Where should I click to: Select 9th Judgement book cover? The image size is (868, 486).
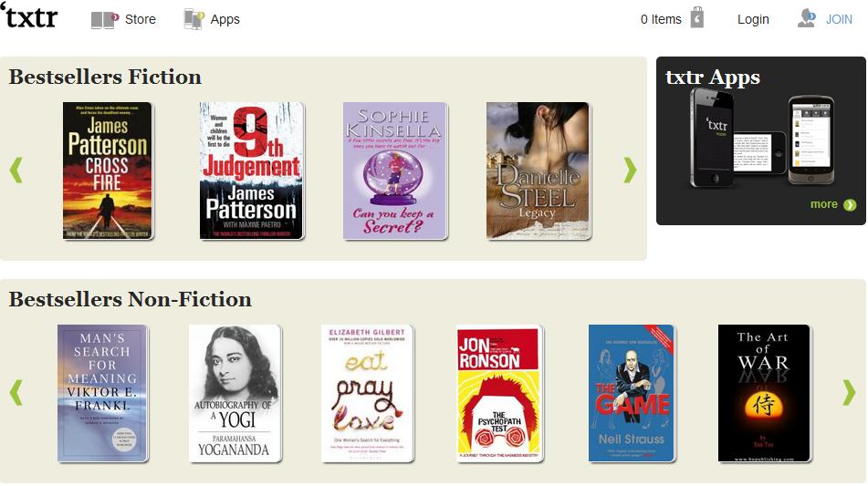pyautogui.click(x=251, y=171)
